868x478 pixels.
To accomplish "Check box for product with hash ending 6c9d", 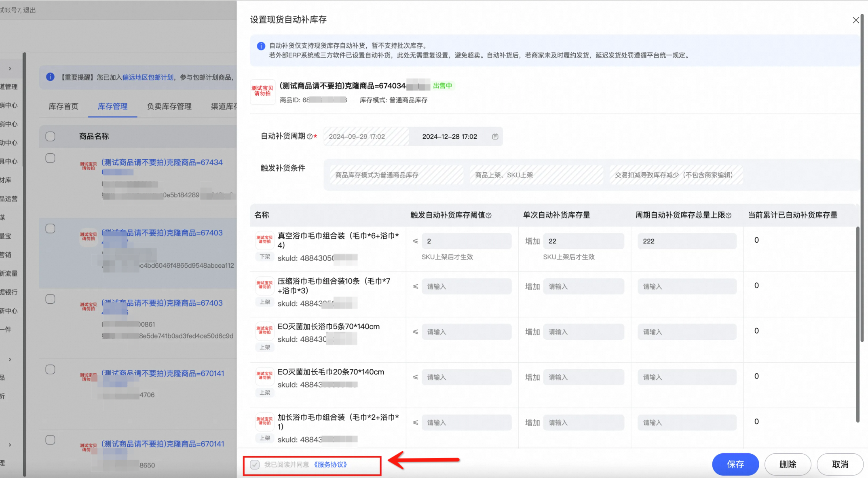I will point(50,299).
